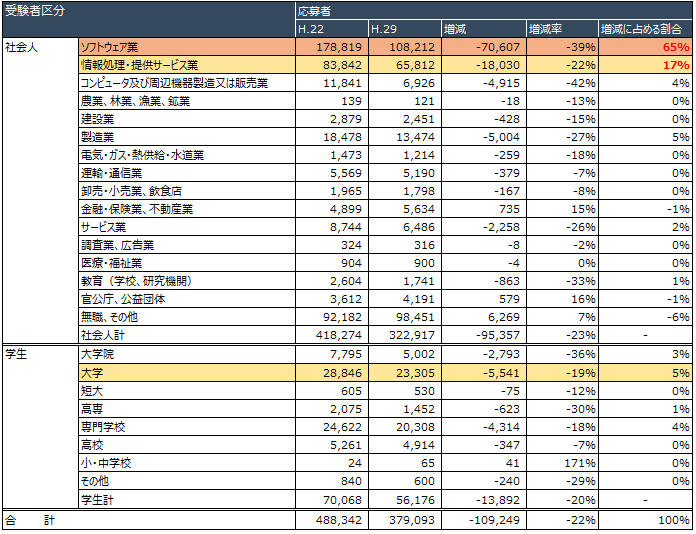This screenshot has height=534, width=696.
Task: Select the H.22 column header
Action: point(332,29)
